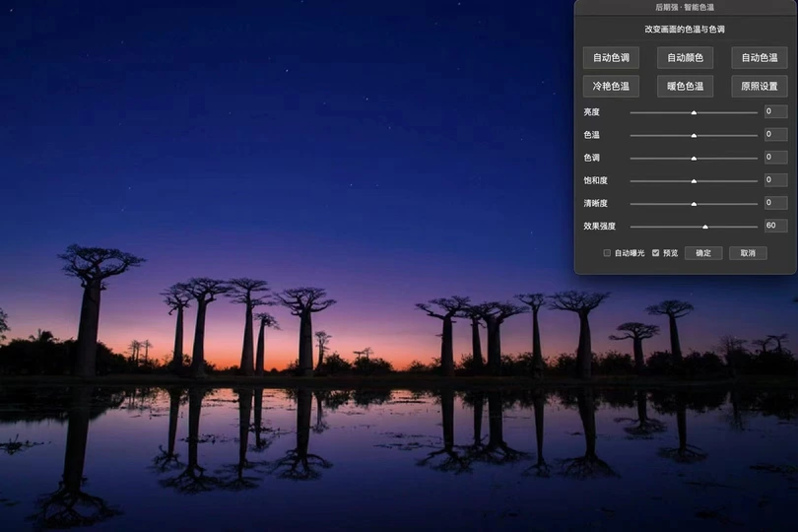Reset with 原照设置 button
The width and height of the screenshot is (798, 532).
point(759,86)
